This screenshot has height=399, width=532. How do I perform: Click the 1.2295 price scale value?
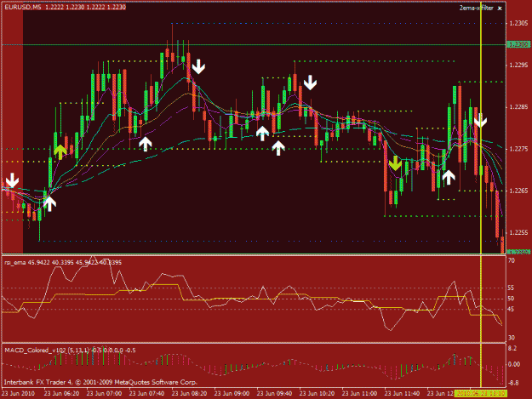tap(518, 66)
